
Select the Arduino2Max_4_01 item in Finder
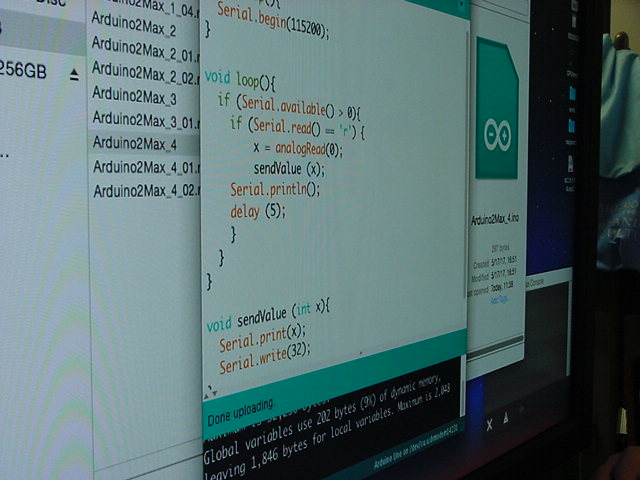(x=146, y=167)
